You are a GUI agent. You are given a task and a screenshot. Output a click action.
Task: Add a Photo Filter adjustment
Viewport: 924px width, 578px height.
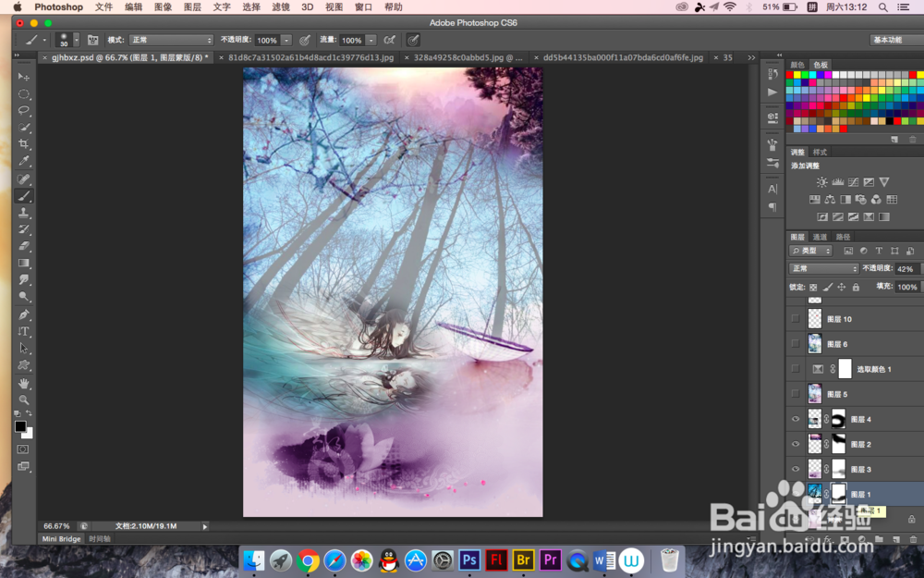861,200
